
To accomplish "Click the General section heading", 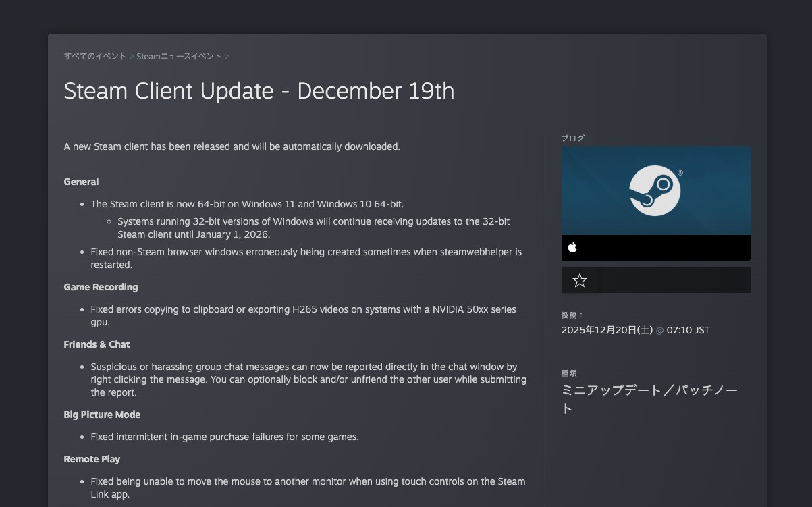I will click(81, 182).
